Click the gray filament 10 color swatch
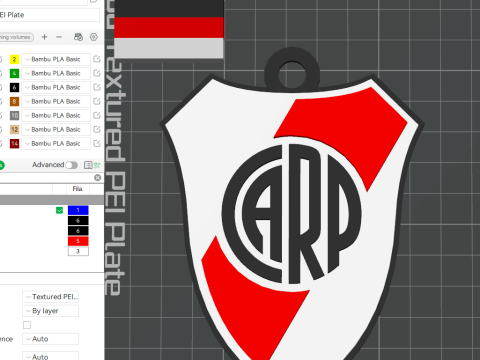The height and width of the screenshot is (360, 480). pyautogui.click(x=14, y=115)
